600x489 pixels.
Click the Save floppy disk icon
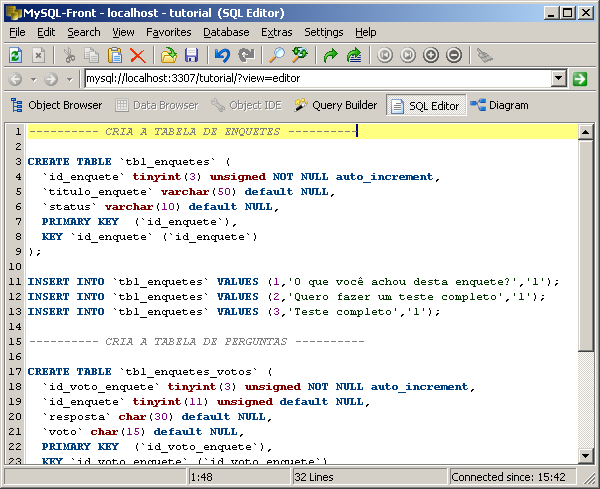tap(191, 55)
